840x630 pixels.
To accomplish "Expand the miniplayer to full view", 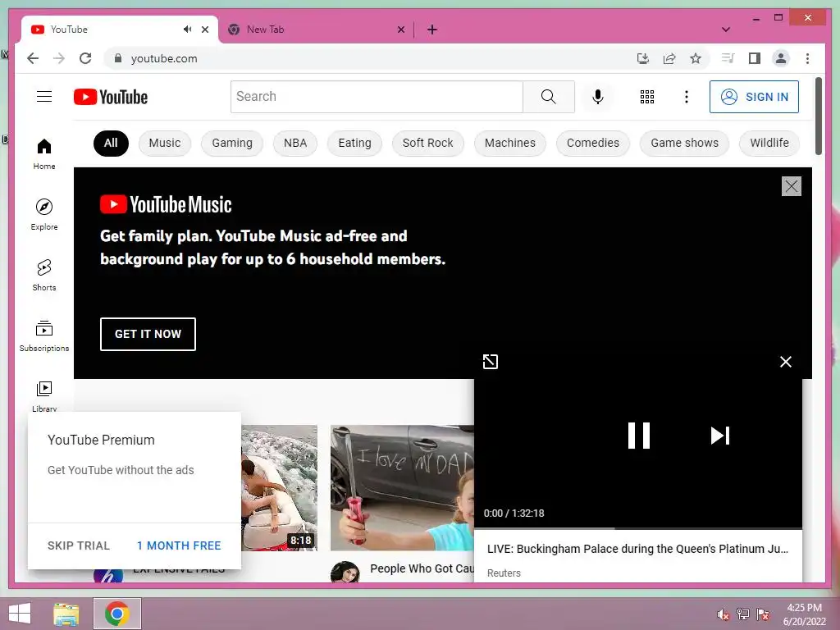I will pyautogui.click(x=491, y=362).
